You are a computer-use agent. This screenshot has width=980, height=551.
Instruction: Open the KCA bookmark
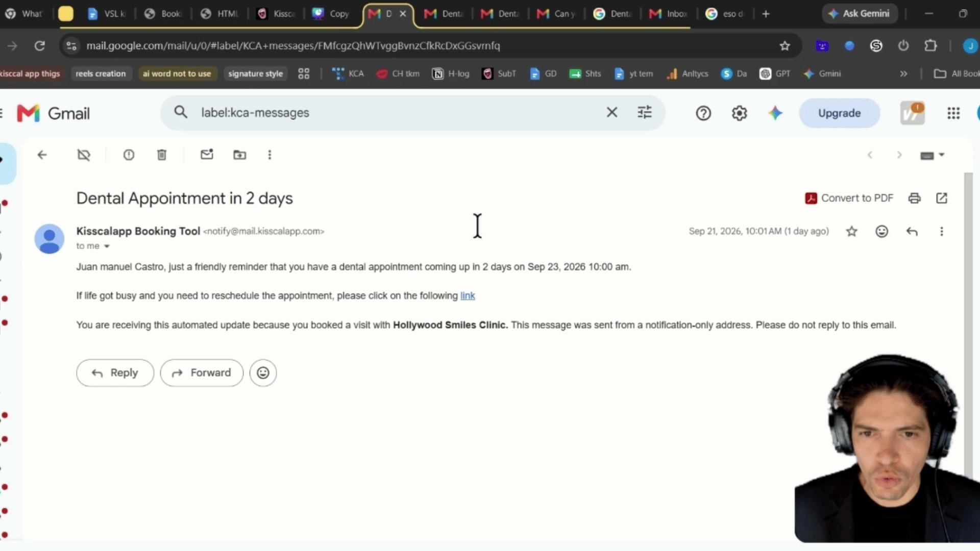348,74
